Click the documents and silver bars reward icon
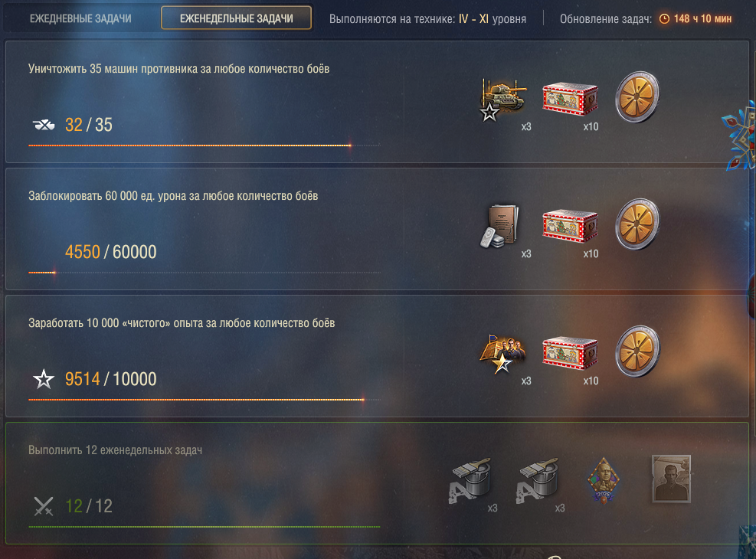 pos(500,226)
